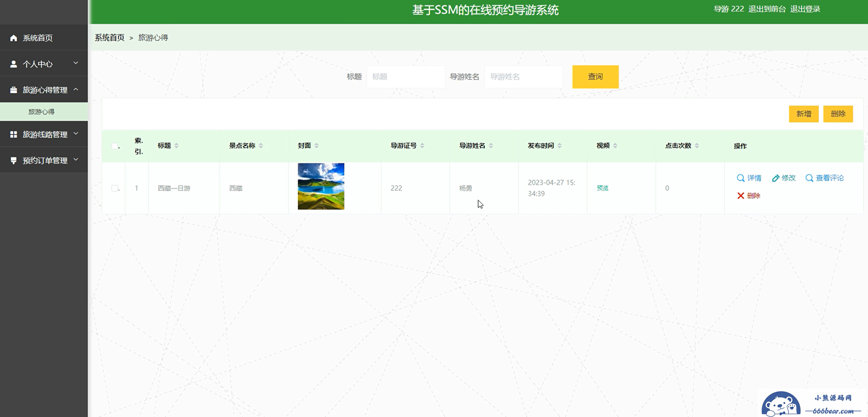Click the briefcase icon beside 旅游心得管理
The width and height of the screenshot is (868, 417).
(14, 90)
